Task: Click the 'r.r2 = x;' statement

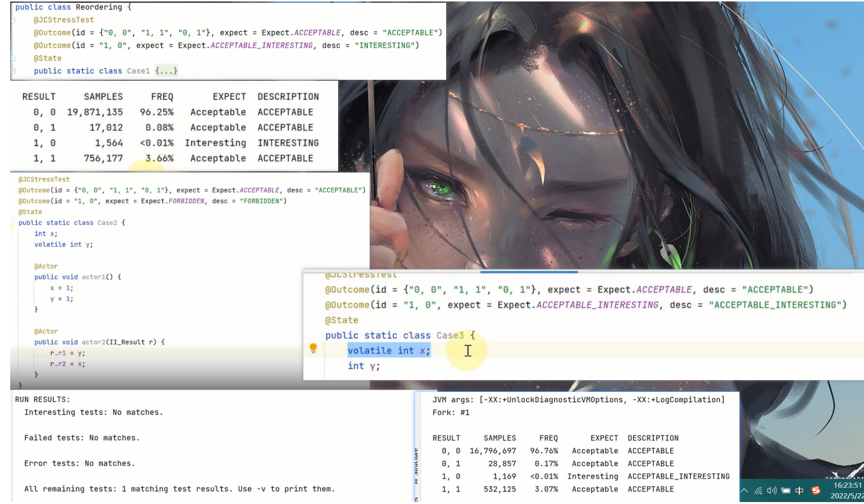Action: click(68, 364)
